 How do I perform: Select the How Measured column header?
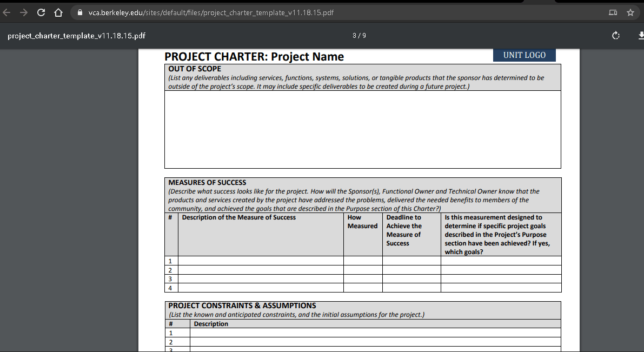(x=362, y=222)
